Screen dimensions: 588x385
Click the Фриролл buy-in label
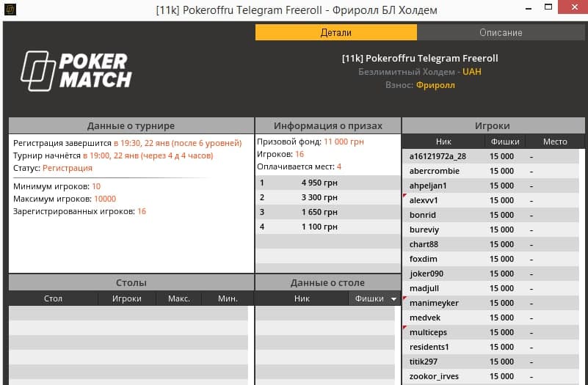tap(435, 85)
